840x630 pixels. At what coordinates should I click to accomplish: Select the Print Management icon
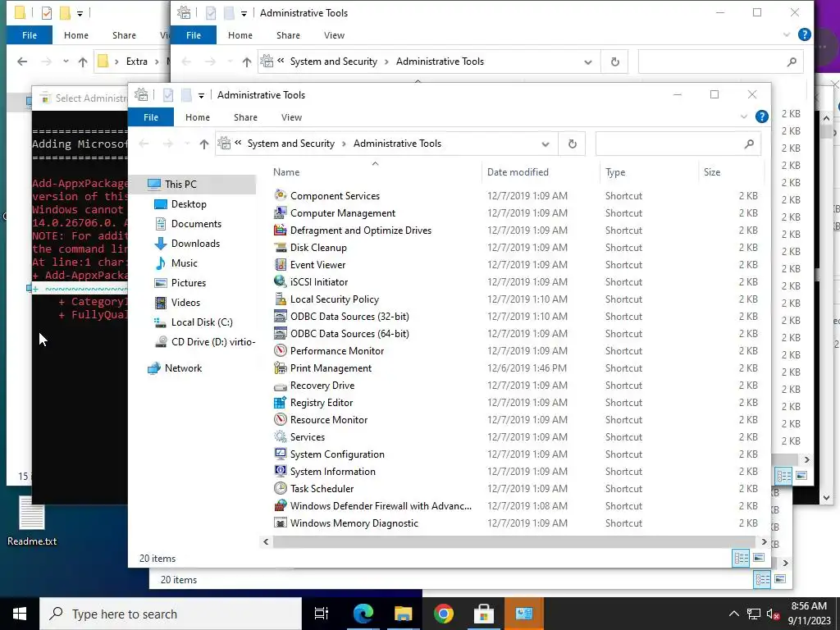(x=281, y=367)
